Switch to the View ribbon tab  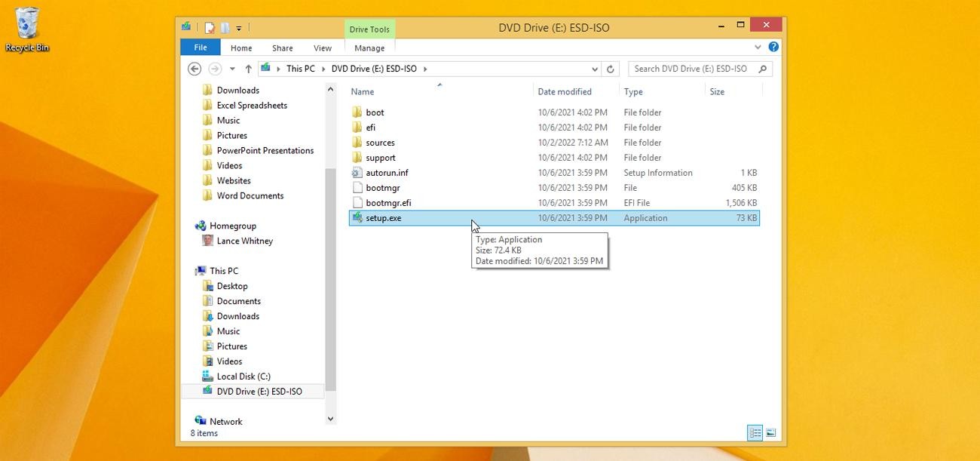323,48
